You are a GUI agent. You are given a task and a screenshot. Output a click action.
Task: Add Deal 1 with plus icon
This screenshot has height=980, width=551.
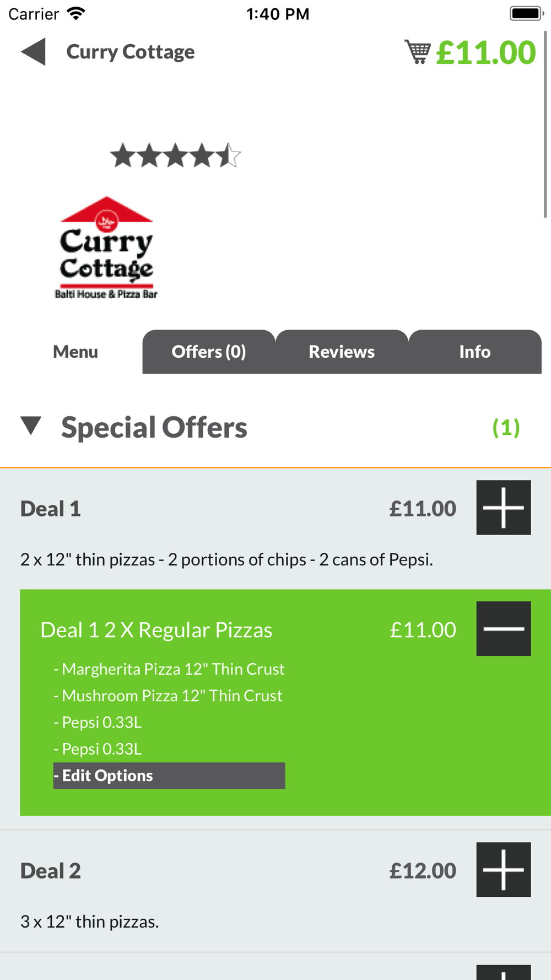tap(504, 507)
